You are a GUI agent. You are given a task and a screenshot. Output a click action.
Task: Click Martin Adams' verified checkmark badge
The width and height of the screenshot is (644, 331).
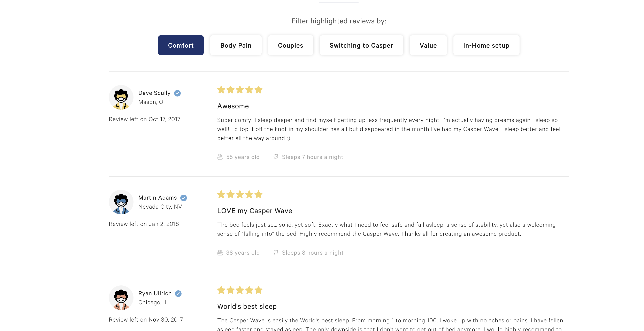click(x=184, y=198)
